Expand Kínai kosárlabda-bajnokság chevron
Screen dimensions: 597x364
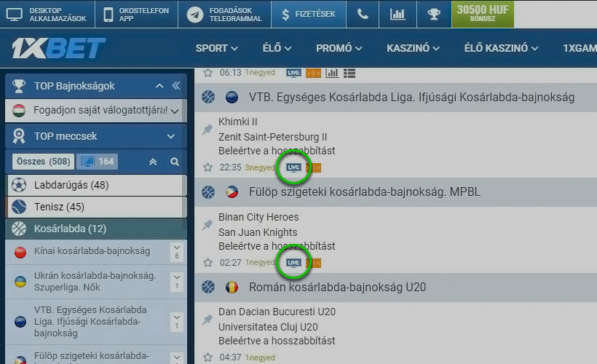(x=177, y=252)
